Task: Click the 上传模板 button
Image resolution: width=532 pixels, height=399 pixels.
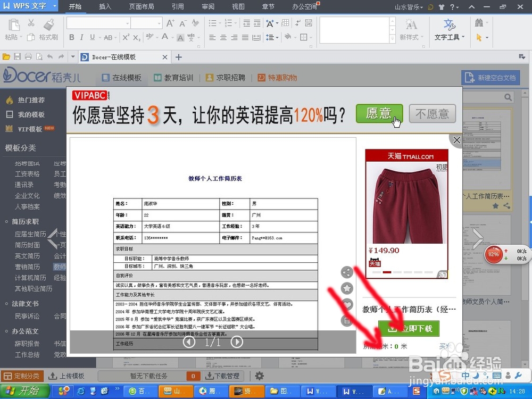Action: pos(66,376)
